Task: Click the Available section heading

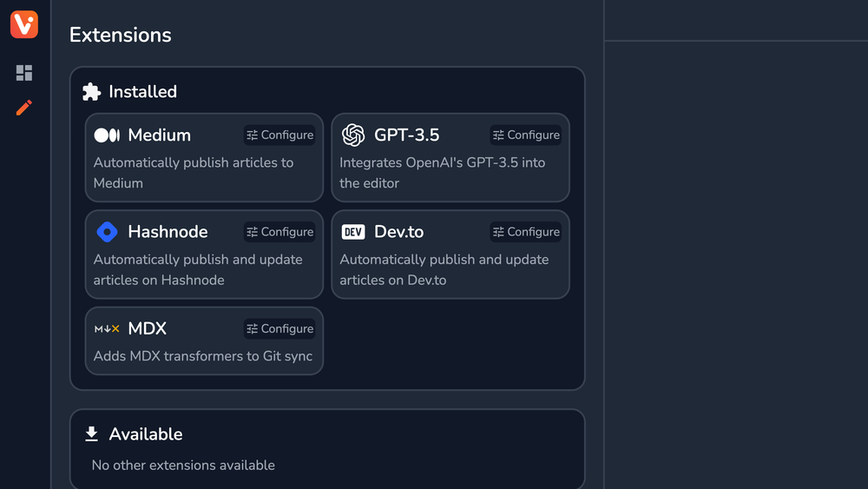Action: coord(146,434)
